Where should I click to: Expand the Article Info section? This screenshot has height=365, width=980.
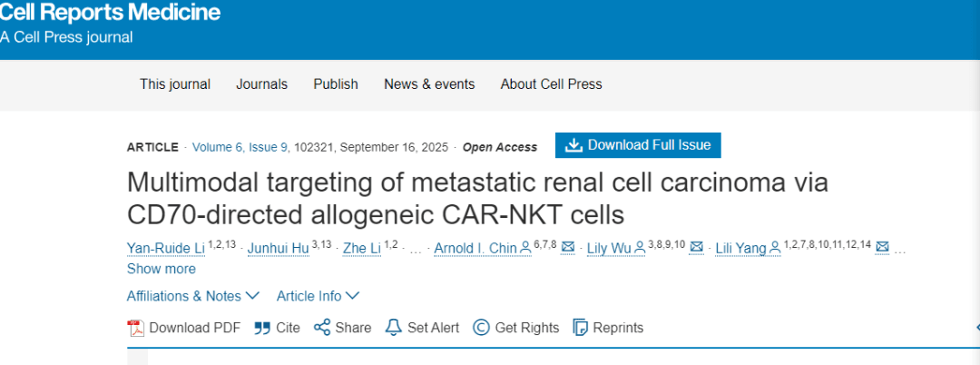point(318,296)
